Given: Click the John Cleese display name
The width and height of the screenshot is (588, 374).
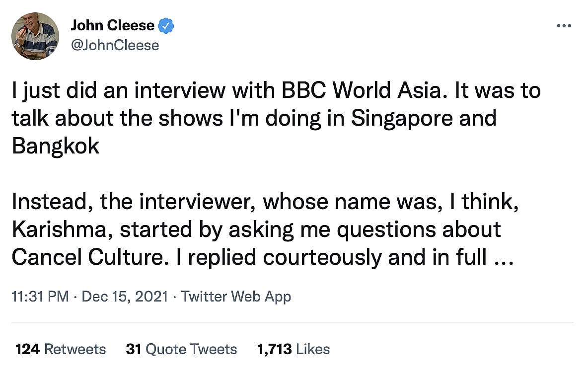Looking at the screenshot, I should pyautogui.click(x=112, y=25).
